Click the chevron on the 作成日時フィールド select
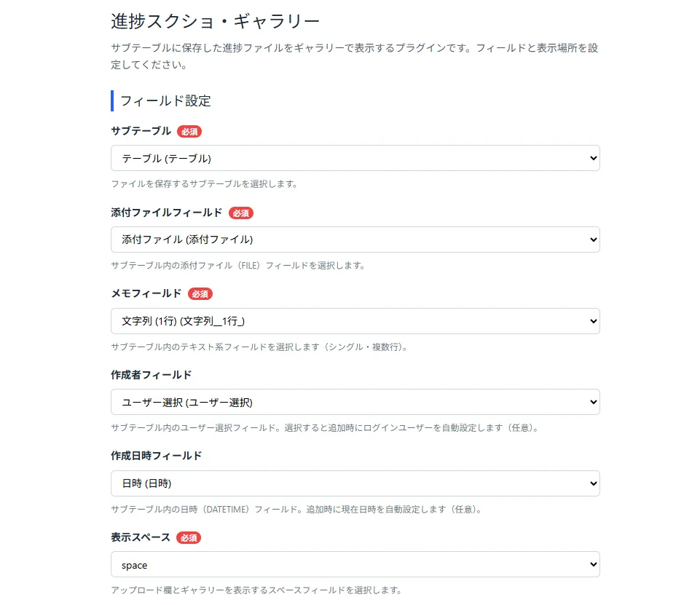This screenshot has width=700, height=605. tap(593, 483)
